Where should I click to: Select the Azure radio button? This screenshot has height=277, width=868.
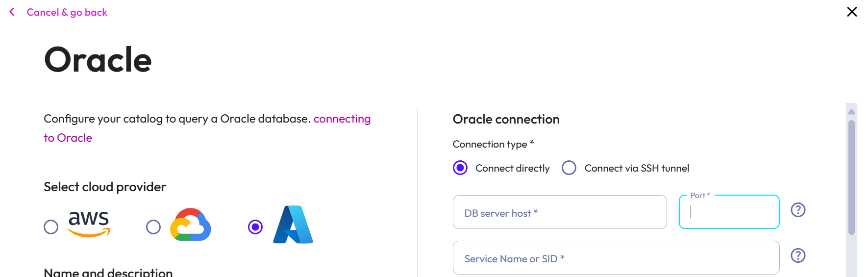(255, 227)
